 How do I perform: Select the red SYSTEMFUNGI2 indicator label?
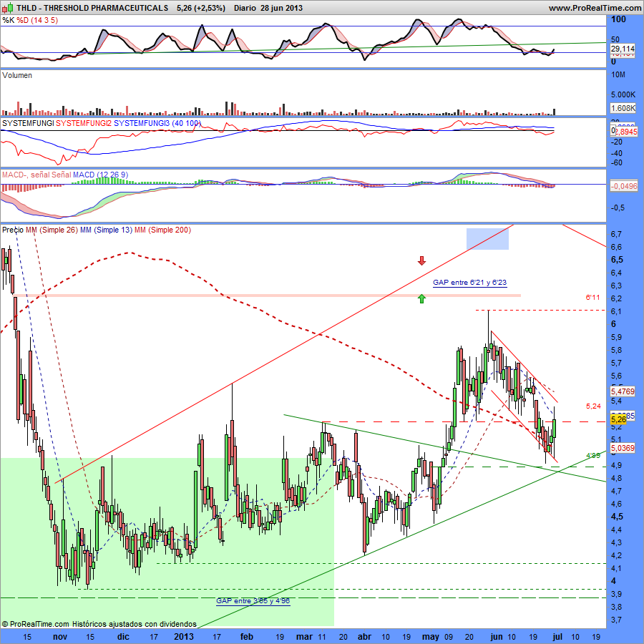click(84, 123)
